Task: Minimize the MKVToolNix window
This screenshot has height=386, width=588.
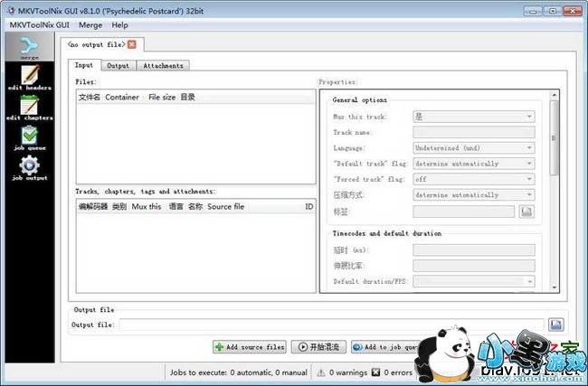Action: pyautogui.click(x=533, y=11)
